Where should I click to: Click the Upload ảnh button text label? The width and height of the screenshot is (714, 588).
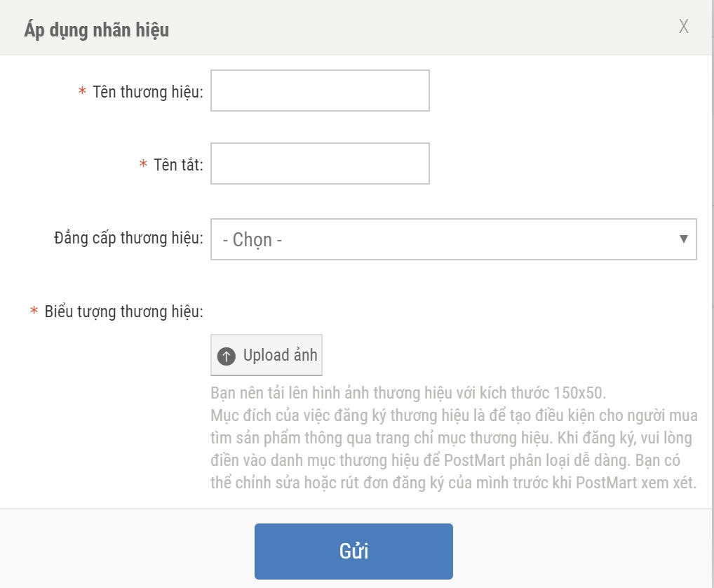(x=280, y=355)
